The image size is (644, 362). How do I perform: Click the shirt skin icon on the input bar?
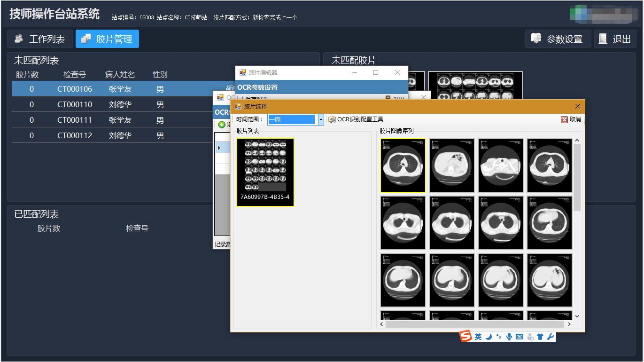click(540, 337)
